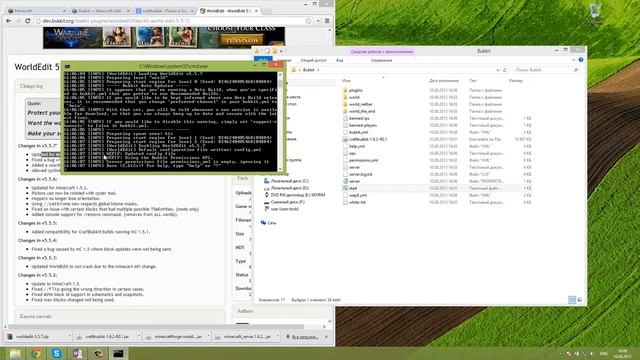Select the world_the_end folder

(x=362, y=111)
